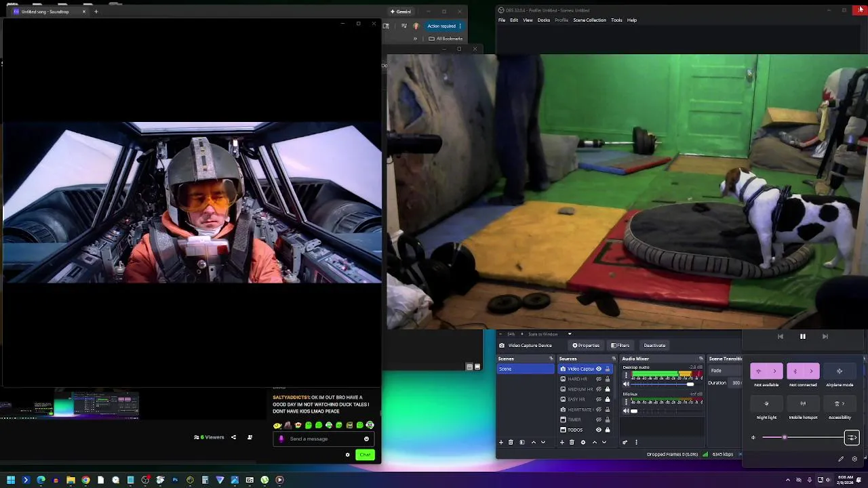Click the share icon near Viewers
This screenshot has width=868, height=488.
click(233, 437)
